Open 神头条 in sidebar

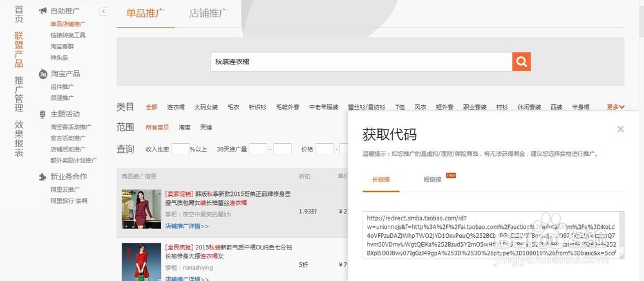(x=59, y=57)
